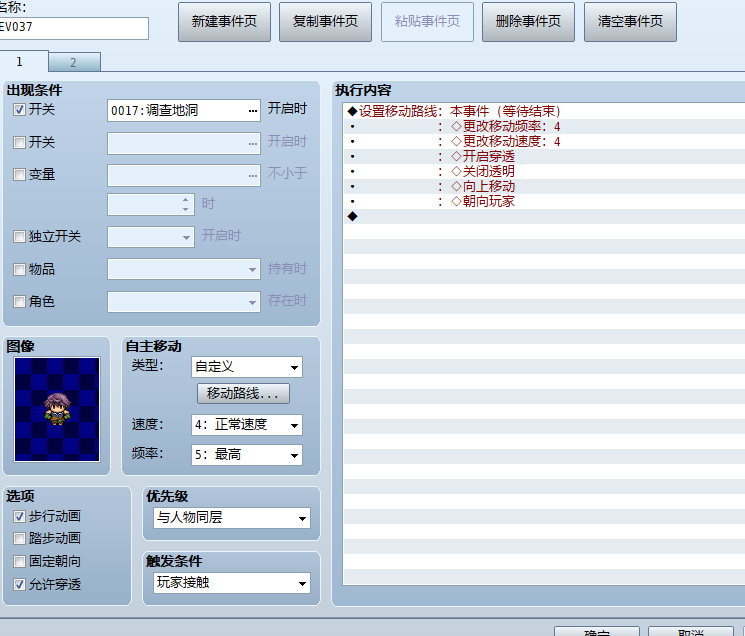This screenshot has height=636, width=745.
Task: Select the 更改移动速度: 4 line
Action: point(544,142)
